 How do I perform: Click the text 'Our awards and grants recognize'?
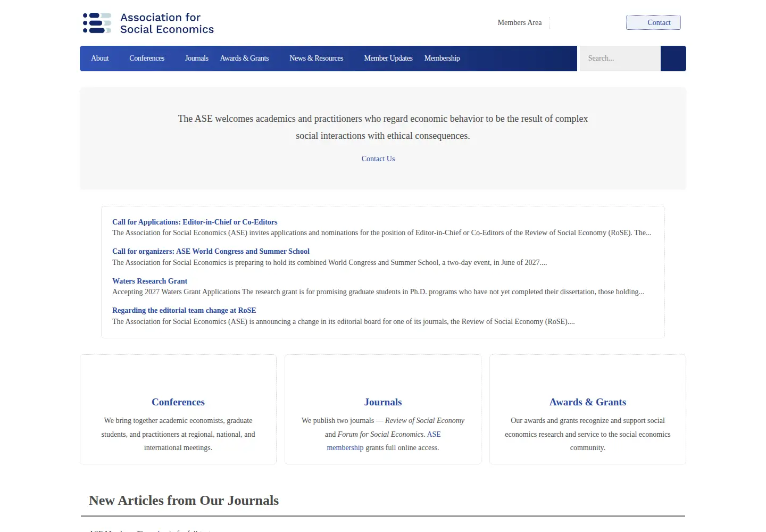pyautogui.click(x=588, y=434)
